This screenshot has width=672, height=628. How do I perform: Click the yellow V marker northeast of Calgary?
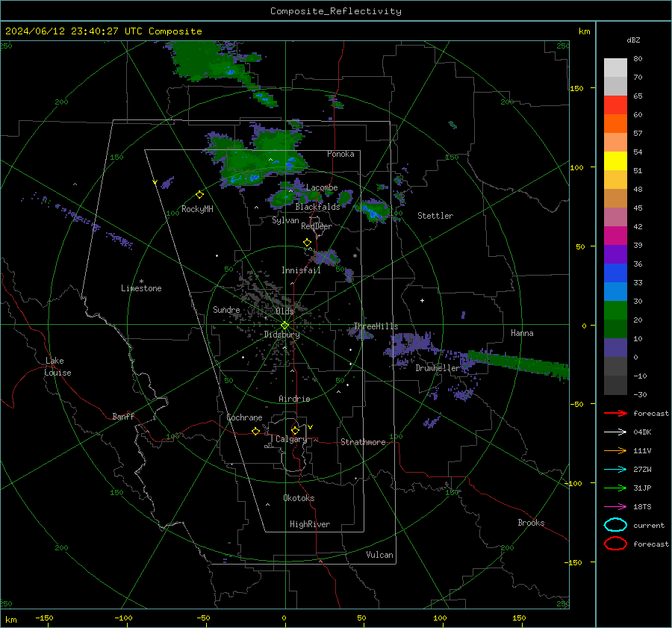[x=311, y=427]
